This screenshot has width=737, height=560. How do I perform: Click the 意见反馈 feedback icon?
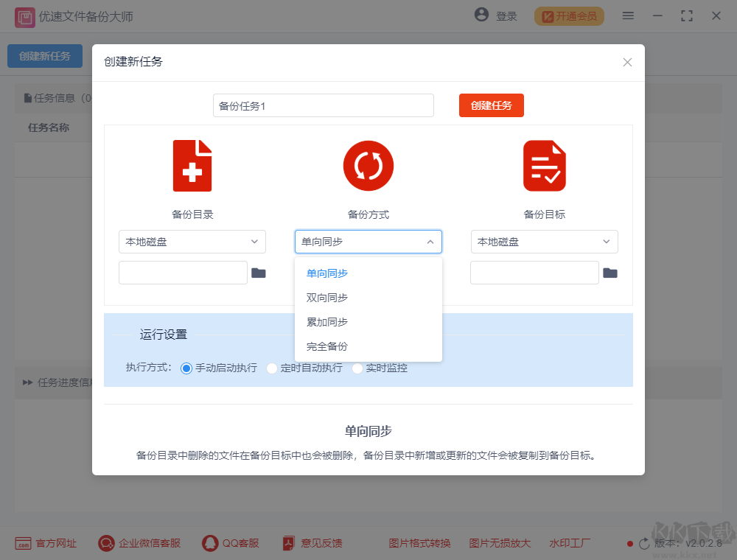[287, 543]
